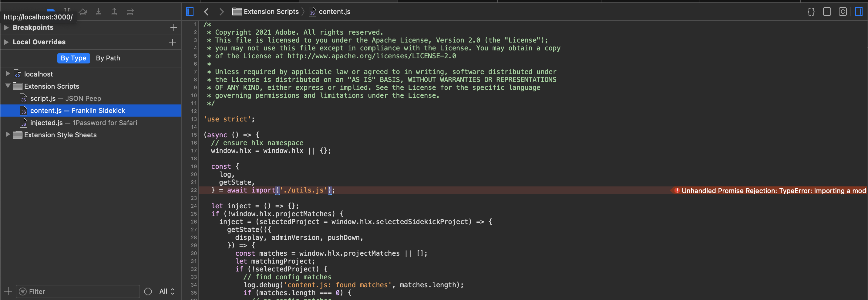The width and height of the screenshot is (868, 300).
Task: Click the step-into debugger icon
Action: 98,12
